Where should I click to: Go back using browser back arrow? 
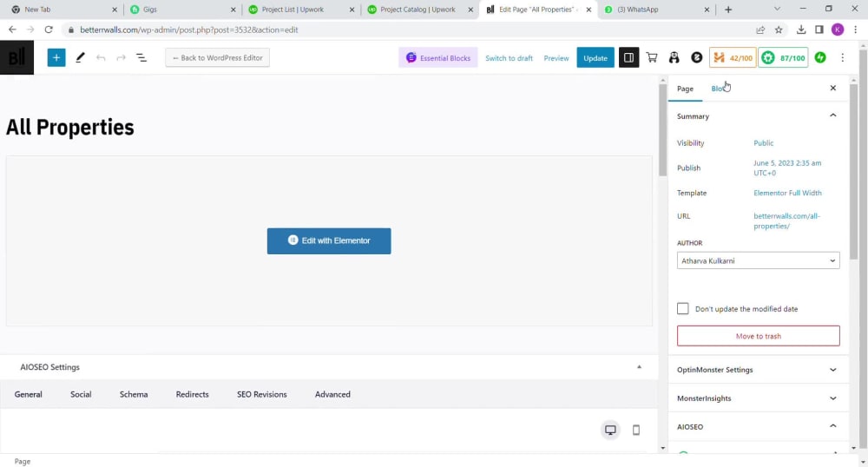[x=12, y=30]
